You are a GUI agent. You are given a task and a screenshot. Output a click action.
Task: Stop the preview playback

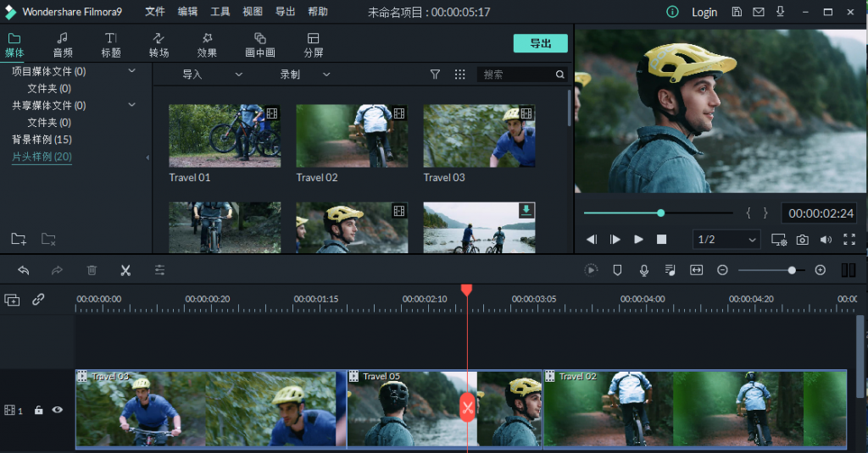click(x=661, y=240)
